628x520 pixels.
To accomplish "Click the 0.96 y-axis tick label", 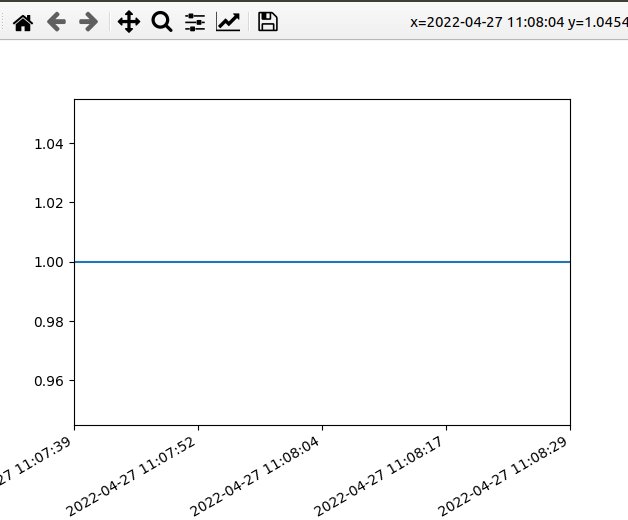I will click(48, 381).
